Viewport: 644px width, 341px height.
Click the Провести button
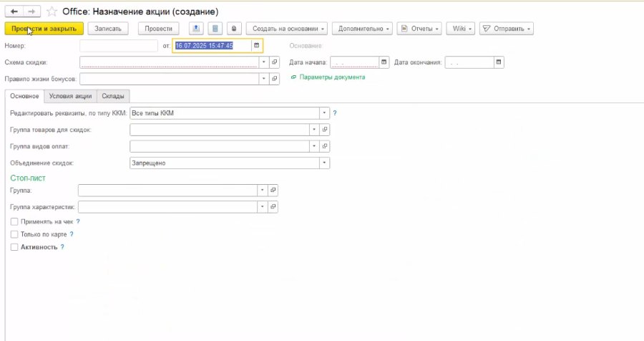tap(159, 29)
